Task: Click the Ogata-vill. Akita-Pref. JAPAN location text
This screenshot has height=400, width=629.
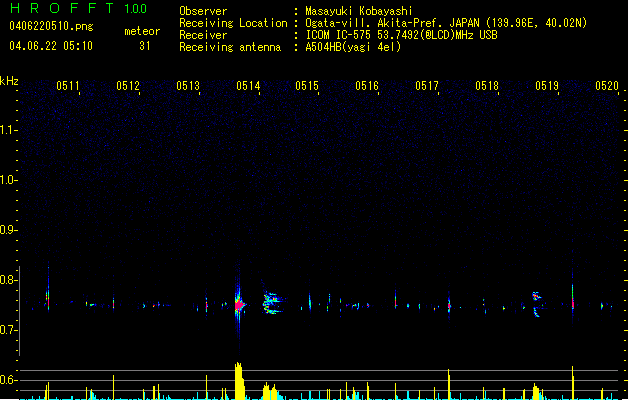Action: tap(446, 23)
